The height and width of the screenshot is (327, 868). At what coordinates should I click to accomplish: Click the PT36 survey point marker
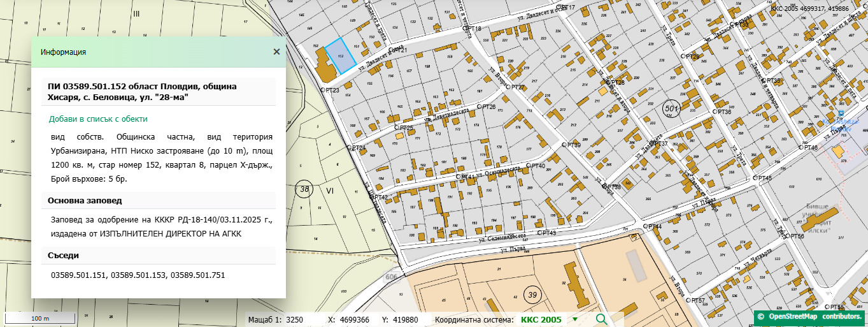point(715,112)
